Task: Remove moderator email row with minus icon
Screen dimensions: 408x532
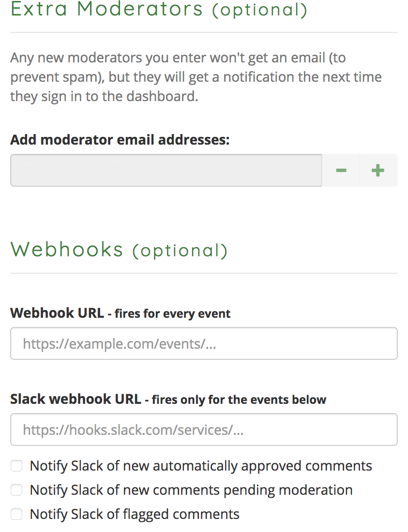Action: click(341, 170)
